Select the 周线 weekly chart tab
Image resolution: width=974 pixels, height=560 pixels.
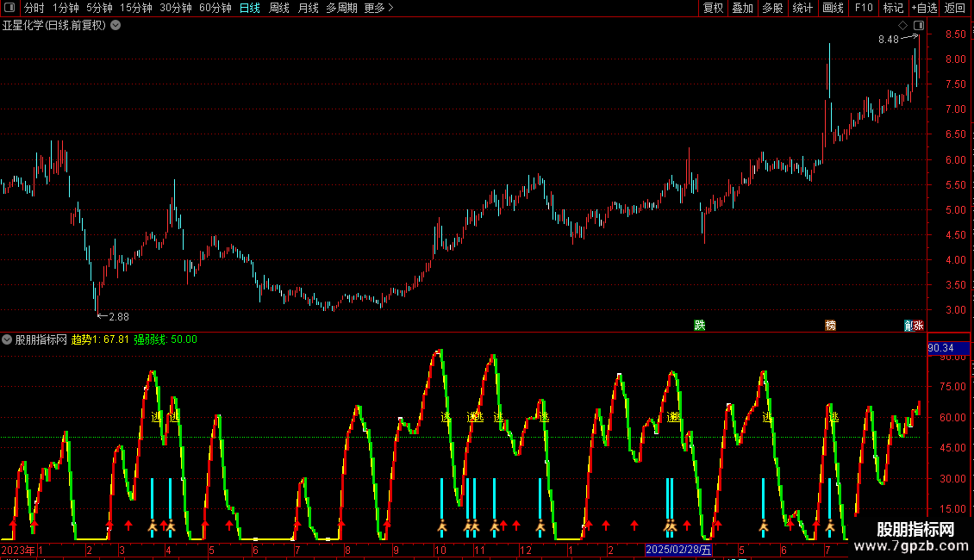coord(279,8)
